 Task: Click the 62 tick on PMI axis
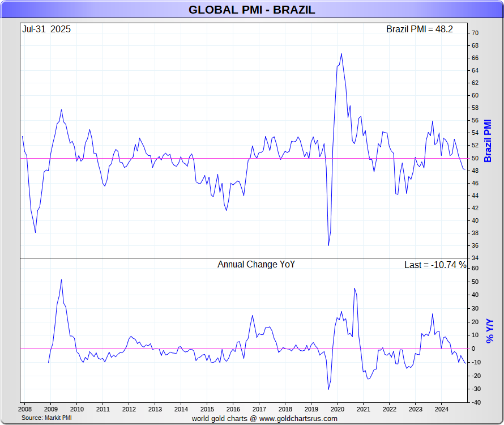tap(475, 83)
